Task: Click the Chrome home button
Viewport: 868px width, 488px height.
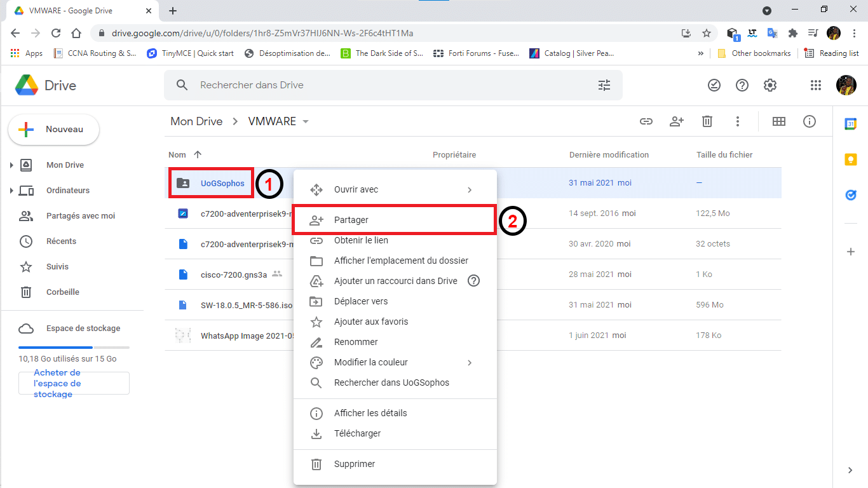Action: (x=76, y=33)
